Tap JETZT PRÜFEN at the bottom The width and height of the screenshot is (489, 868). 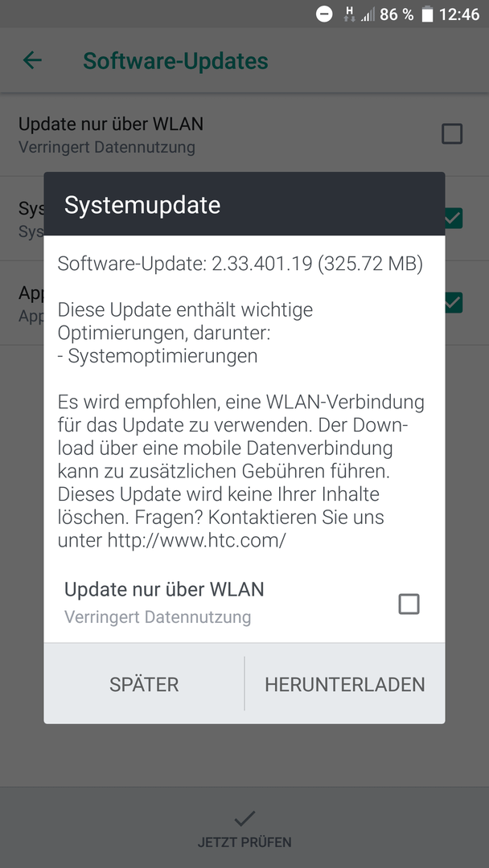244,842
